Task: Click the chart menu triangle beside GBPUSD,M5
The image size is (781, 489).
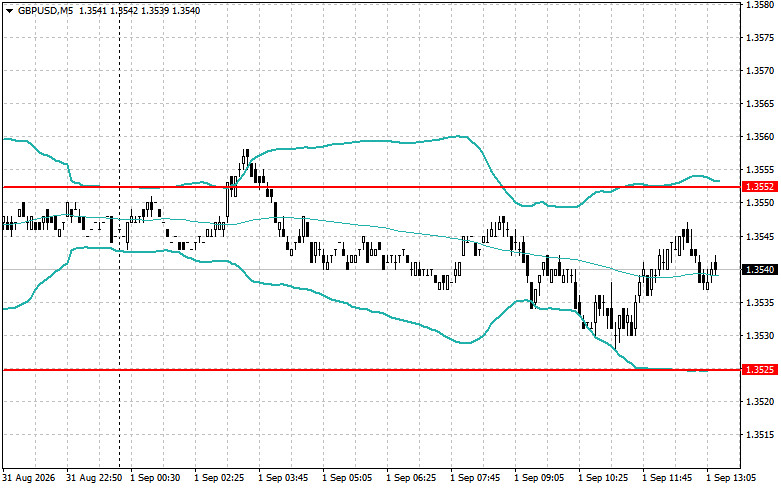Action: point(9,11)
